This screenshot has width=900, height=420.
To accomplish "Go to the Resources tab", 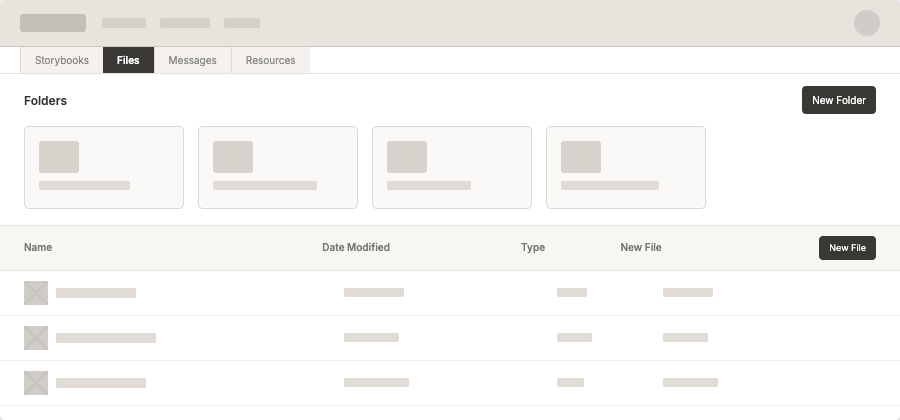I will (x=270, y=60).
